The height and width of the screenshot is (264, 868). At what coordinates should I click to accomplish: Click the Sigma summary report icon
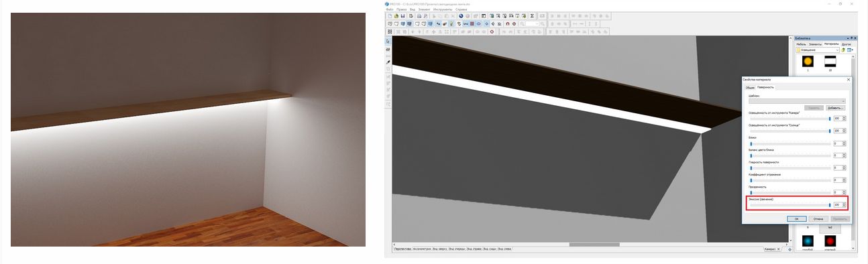pyautogui.click(x=533, y=16)
